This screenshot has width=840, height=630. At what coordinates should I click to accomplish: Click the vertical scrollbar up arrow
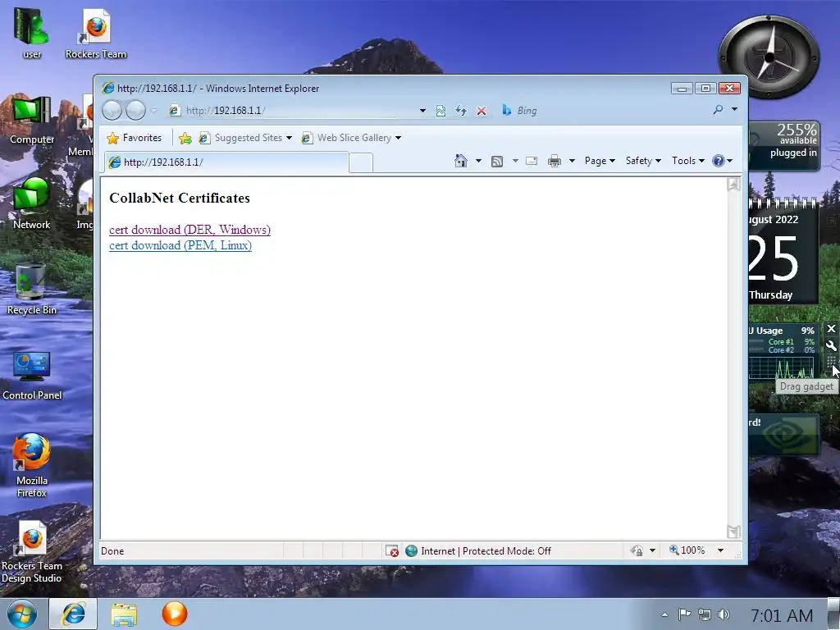click(x=733, y=185)
